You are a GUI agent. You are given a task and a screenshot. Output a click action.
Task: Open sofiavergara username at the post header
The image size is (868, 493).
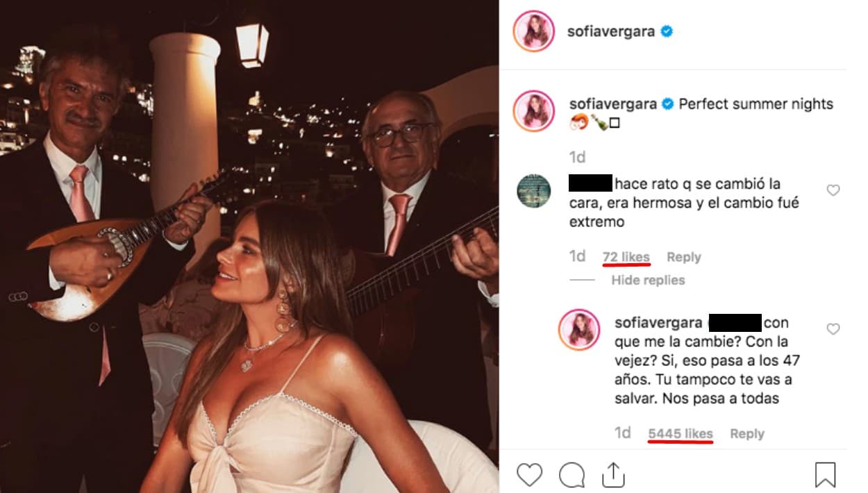[615, 30]
